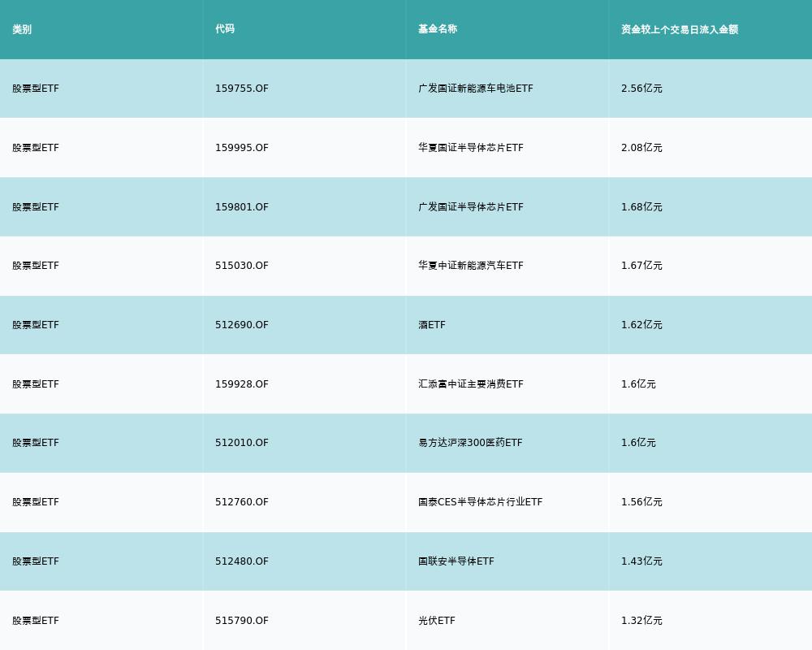The image size is (812, 650).
Task: Click 股票型ETF in the 159755.OF row
Action: pyautogui.click(x=36, y=89)
